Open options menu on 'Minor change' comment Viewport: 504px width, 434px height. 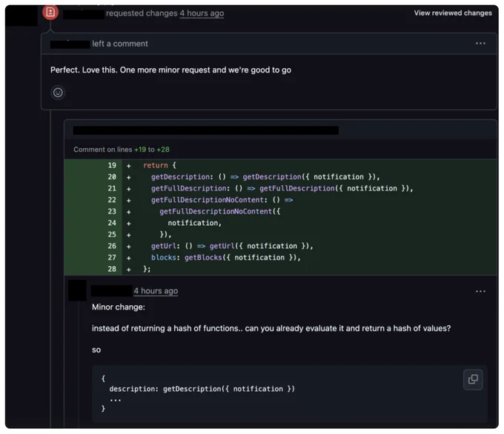pos(480,291)
